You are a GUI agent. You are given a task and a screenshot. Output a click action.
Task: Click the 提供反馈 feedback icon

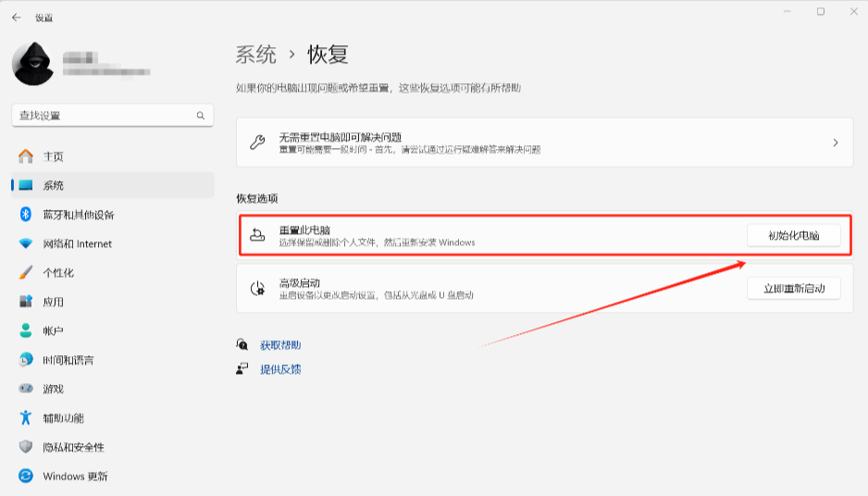pyautogui.click(x=242, y=368)
